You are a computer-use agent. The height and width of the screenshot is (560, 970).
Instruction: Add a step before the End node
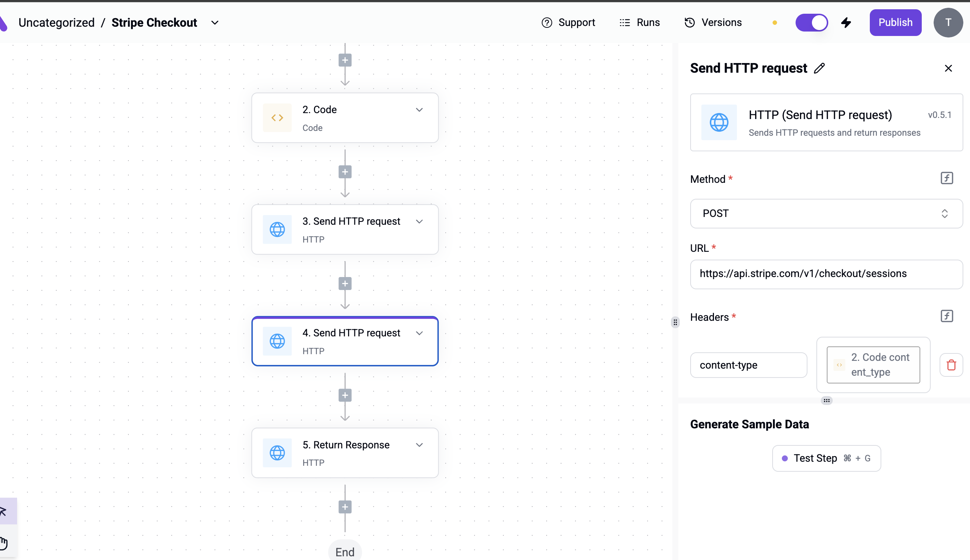point(345,507)
